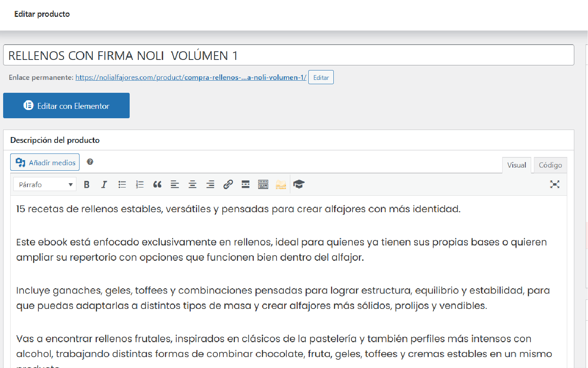Insert a numbered list

[x=140, y=184]
